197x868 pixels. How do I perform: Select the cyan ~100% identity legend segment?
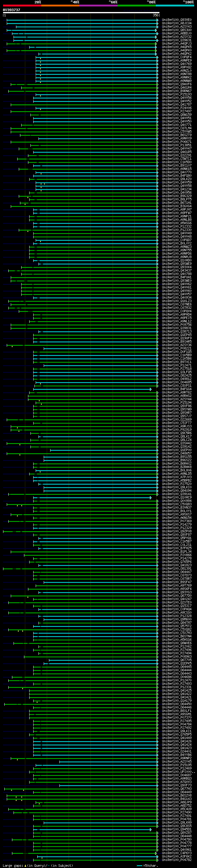175,6
